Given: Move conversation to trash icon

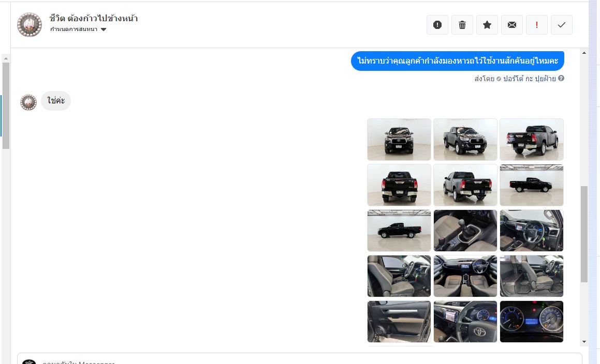Looking at the screenshot, I should coord(462,25).
